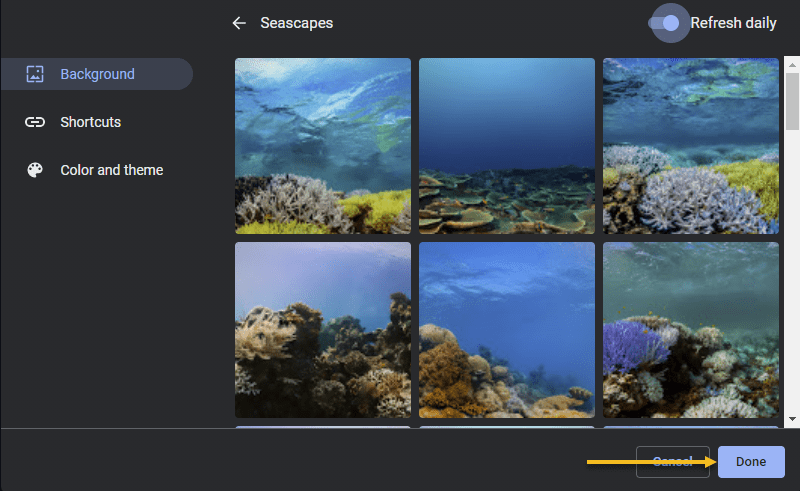Screen dimensions: 800x491
Task: Go to the Color and theme tab
Action: 111,170
